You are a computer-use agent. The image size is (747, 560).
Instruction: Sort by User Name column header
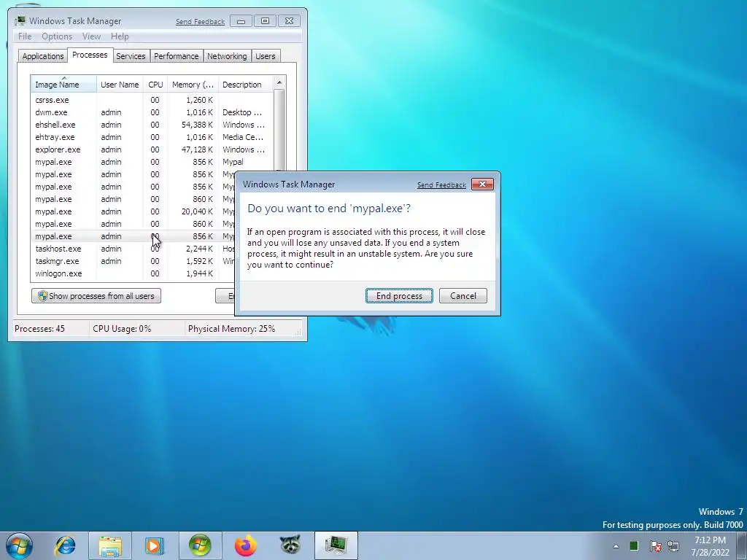tap(120, 85)
